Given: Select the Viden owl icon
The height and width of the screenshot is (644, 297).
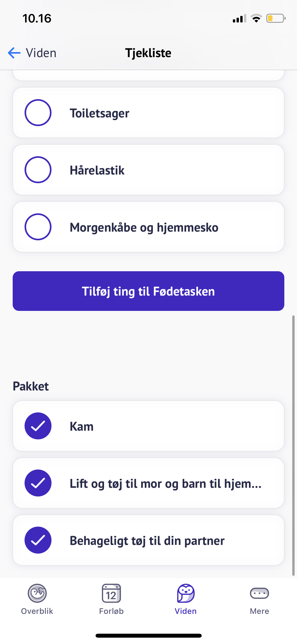Looking at the screenshot, I should coord(186,593).
